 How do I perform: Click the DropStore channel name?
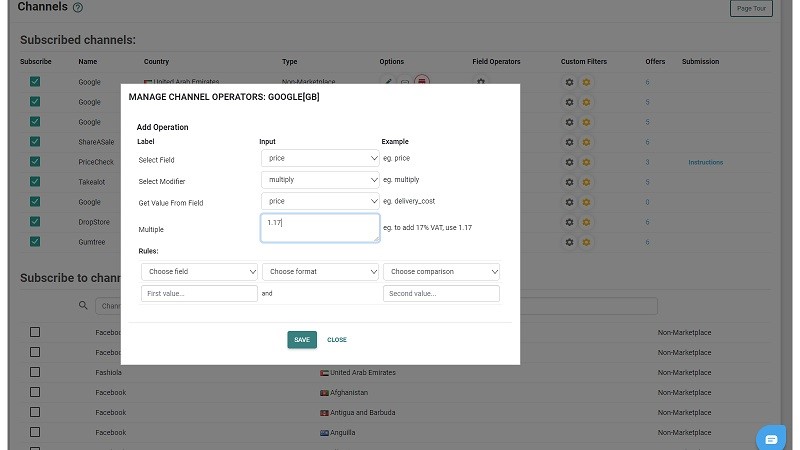click(x=94, y=222)
